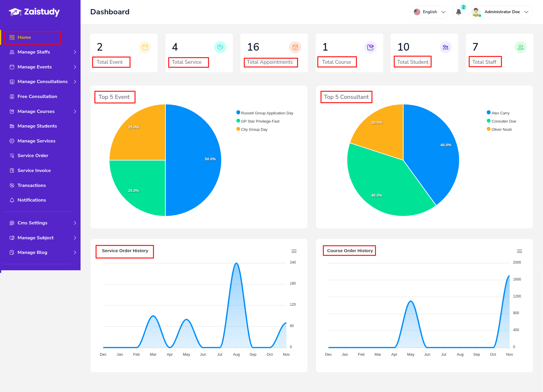Open Transactions menu item
The image size is (543, 392).
[40, 185]
